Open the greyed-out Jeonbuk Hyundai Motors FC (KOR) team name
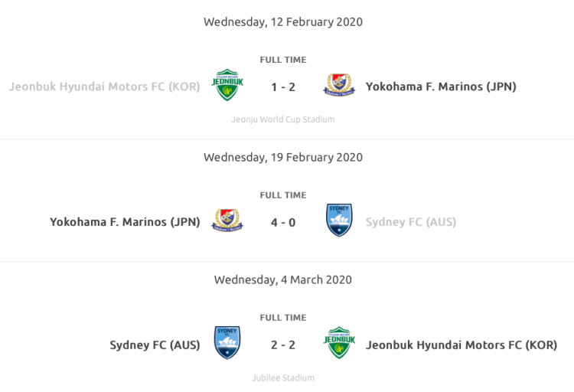The image size is (574, 392). [x=105, y=87]
